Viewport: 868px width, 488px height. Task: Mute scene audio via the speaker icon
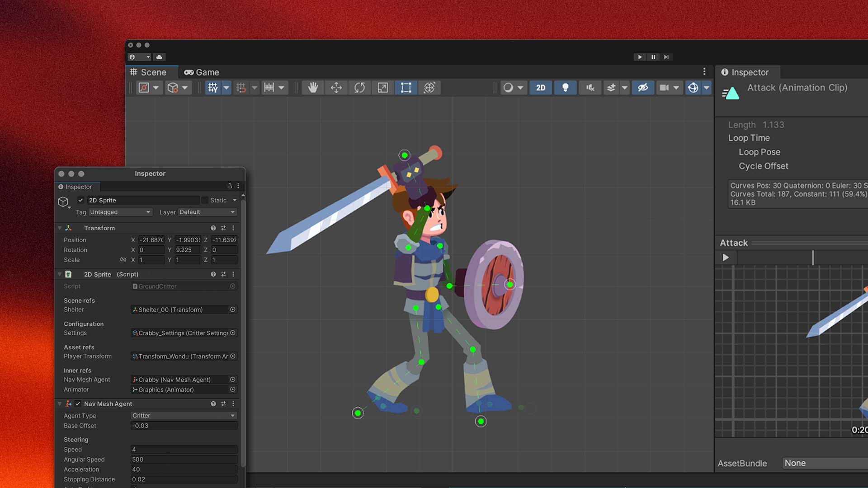590,88
